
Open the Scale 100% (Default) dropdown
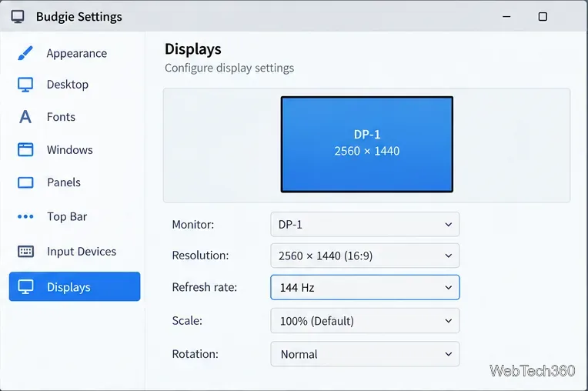pyautogui.click(x=365, y=320)
